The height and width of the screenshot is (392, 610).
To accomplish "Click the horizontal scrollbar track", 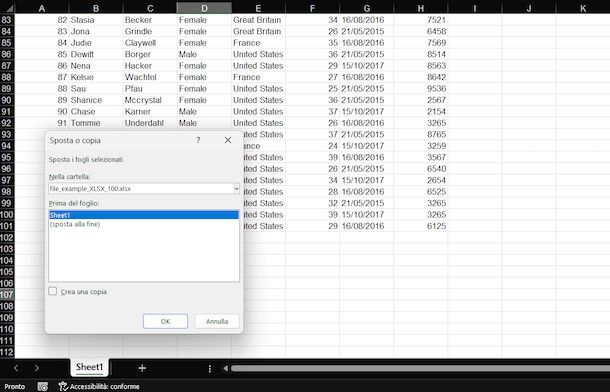I will coord(420,368).
